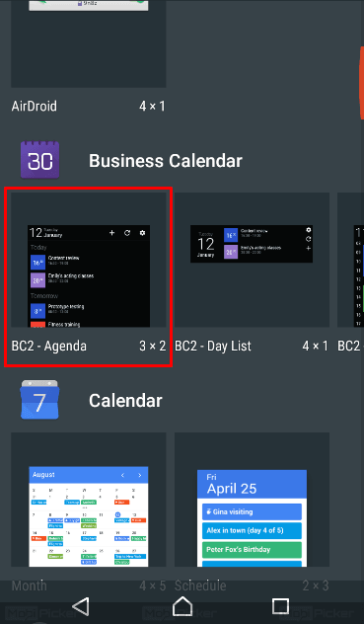Image resolution: width=364 pixels, height=624 pixels.
Task: Open recent apps with square button
Action: (x=280, y=606)
